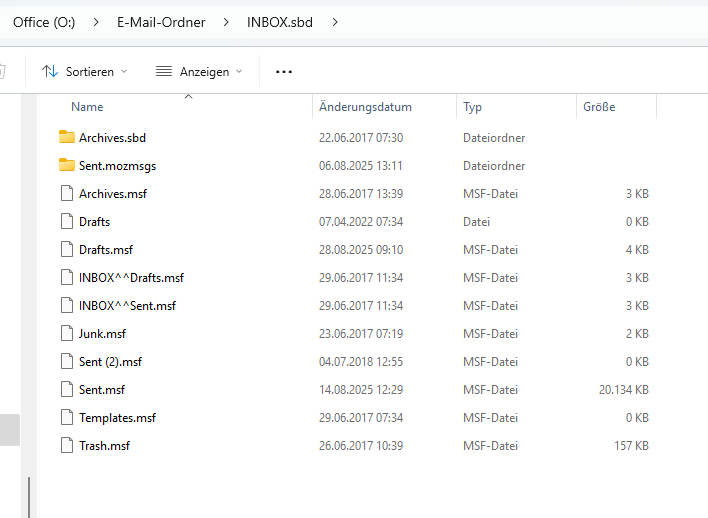Click the Sent.mozmsgs folder icon
The width and height of the screenshot is (708, 518).
67,165
